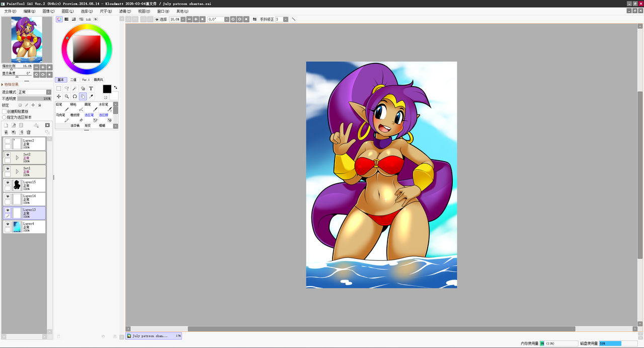This screenshot has width=644, height=348.
Task: Choose the blue 选区笔 selection pen
Action: 91,118
